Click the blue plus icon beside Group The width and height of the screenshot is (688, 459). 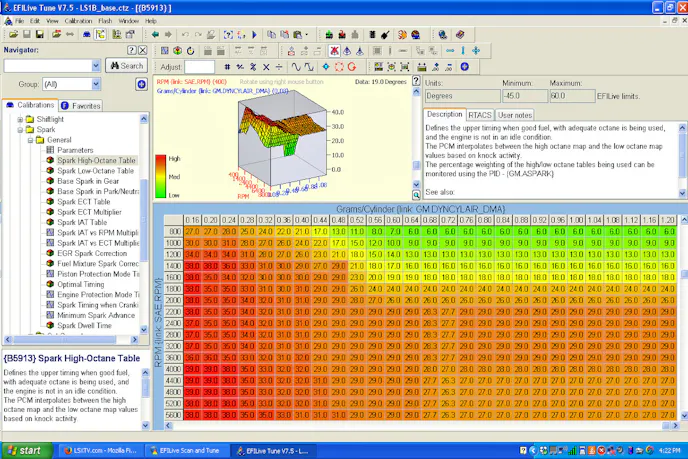click(141, 85)
